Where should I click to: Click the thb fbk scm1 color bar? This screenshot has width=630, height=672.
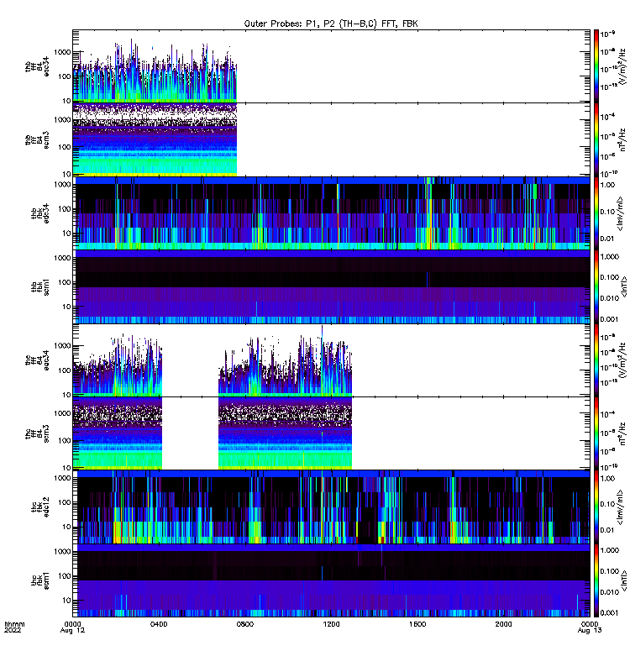(x=596, y=286)
